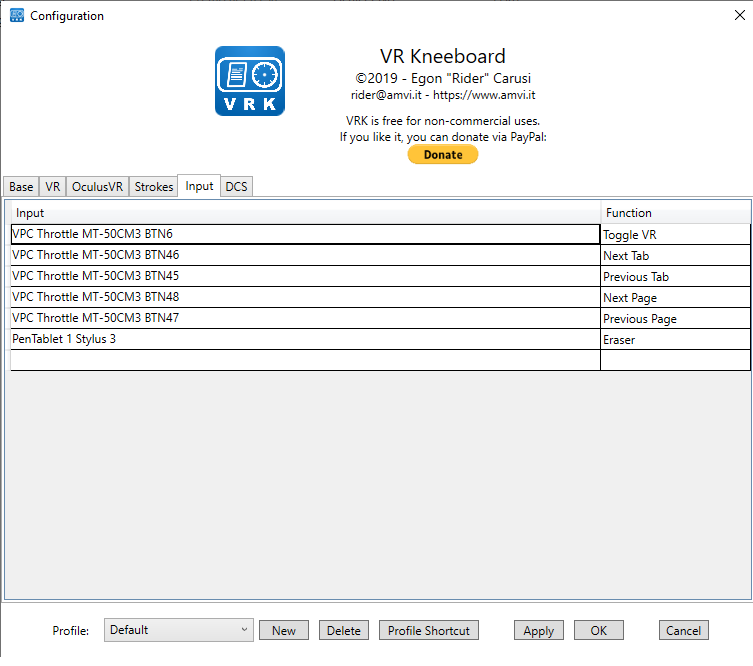Click the Delete profile button
This screenshot has width=753, height=666.
coord(344,630)
